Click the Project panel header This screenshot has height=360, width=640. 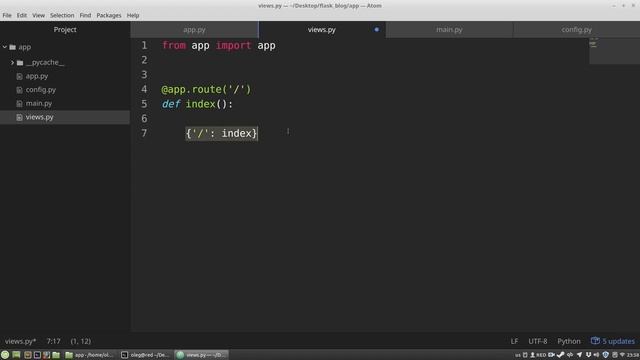(x=65, y=29)
